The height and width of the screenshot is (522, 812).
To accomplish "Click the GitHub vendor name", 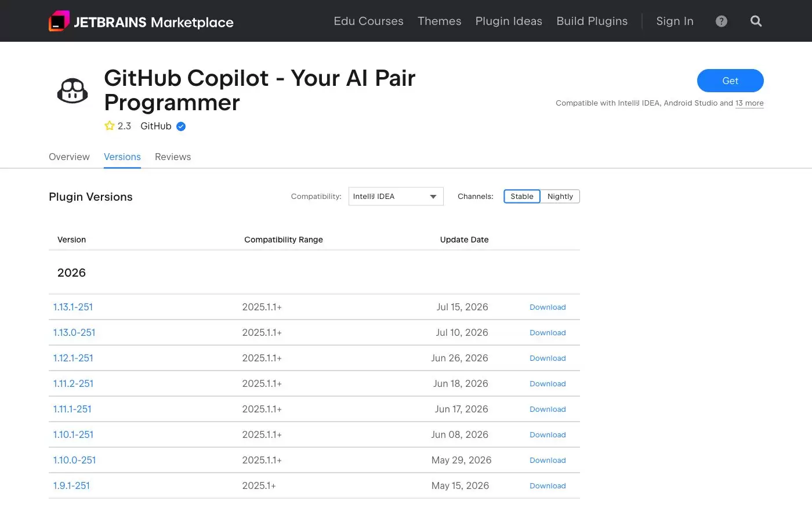I will tap(156, 126).
